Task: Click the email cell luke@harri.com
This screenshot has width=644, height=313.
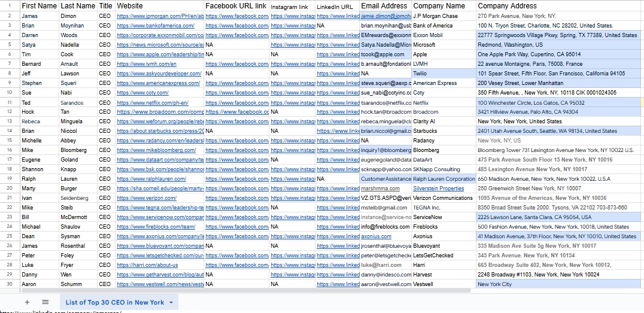Action: tap(385, 265)
